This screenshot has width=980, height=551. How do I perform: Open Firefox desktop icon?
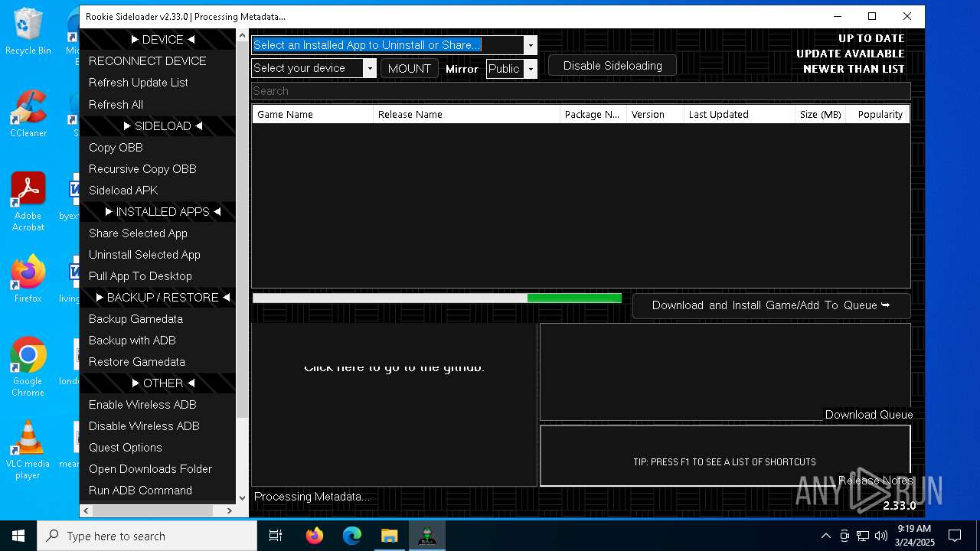[x=28, y=279]
